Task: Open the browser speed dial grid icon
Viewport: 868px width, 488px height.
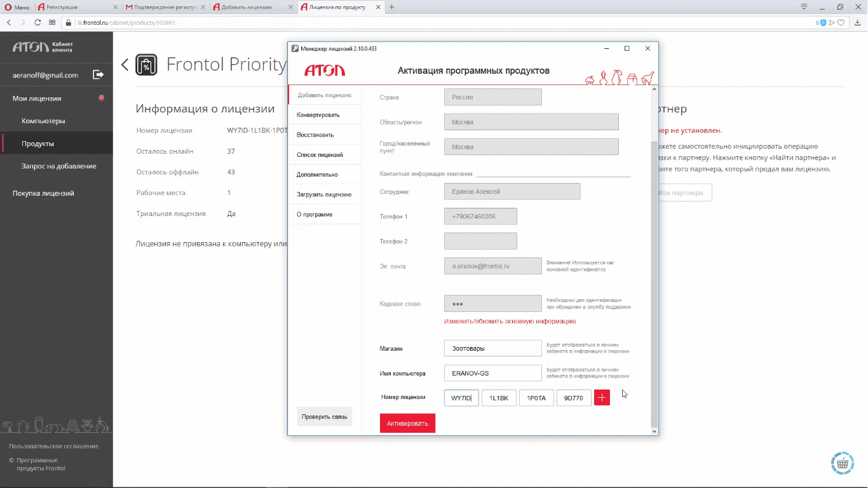Action: click(52, 22)
